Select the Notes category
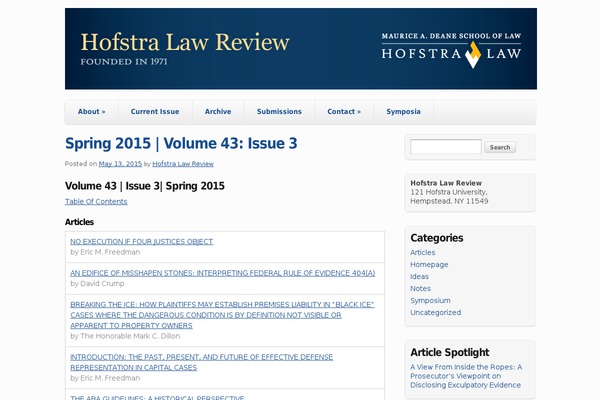This screenshot has height=400, width=600. [420, 289]
